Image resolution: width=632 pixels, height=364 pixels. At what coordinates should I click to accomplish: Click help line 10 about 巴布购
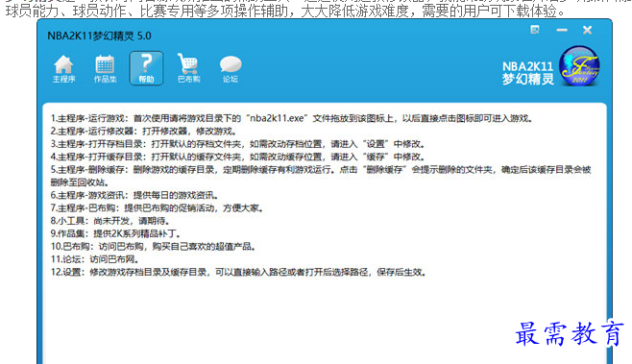click(x=153, y=246)
